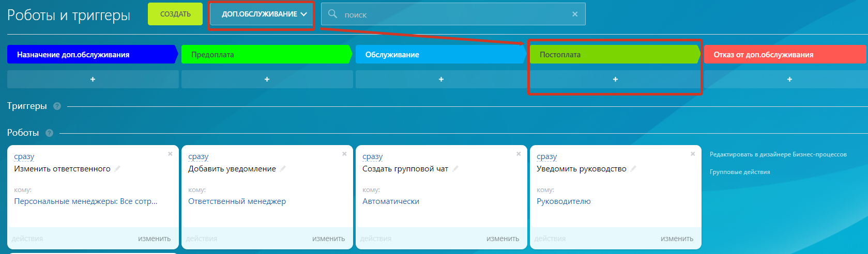
Task: Click the Изменить ответственного robot title
Action: [62, 169]
